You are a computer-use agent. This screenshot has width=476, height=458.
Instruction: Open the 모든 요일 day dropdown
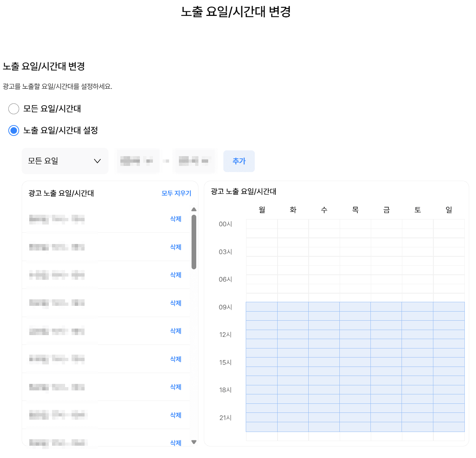[x=65, y=161]
